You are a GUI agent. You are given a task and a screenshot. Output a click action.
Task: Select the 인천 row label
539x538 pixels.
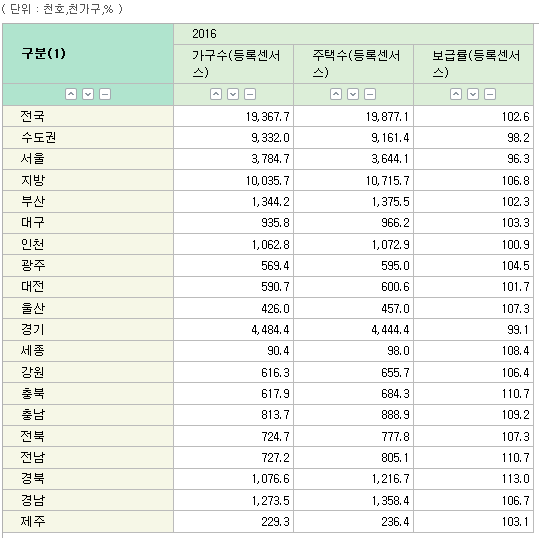[33, 244]
